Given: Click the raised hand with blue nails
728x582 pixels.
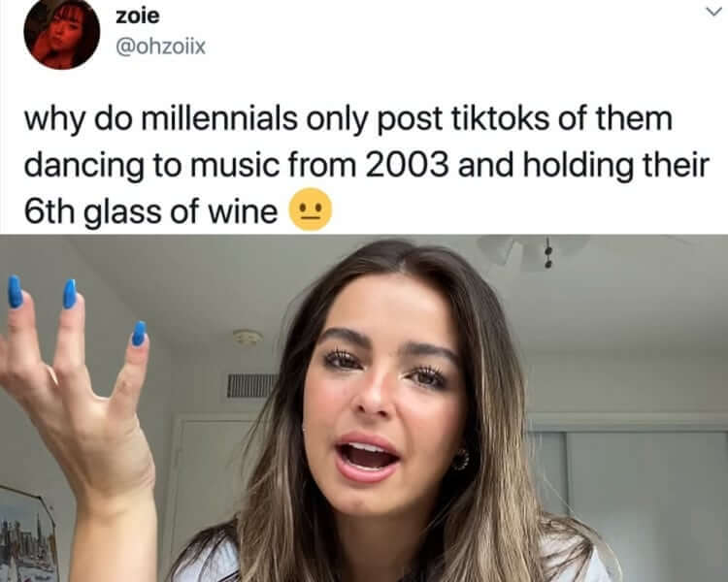Looking at the screenshot, I should (x=77, y=404).
